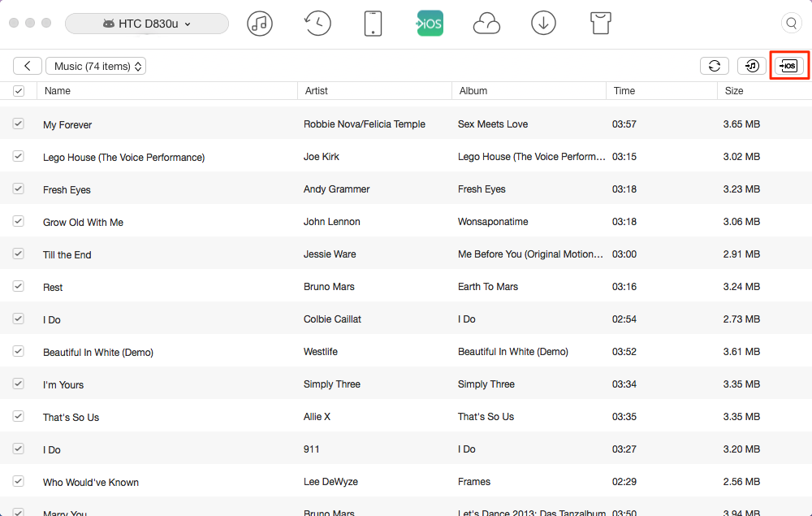Refresh the music list
Image resolution: width=812 pixels, height=516 pixels.
tap(715, 66)
